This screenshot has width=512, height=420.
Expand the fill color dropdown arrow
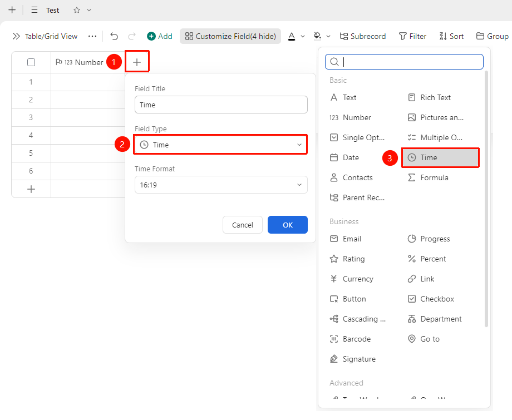(328, 36)
